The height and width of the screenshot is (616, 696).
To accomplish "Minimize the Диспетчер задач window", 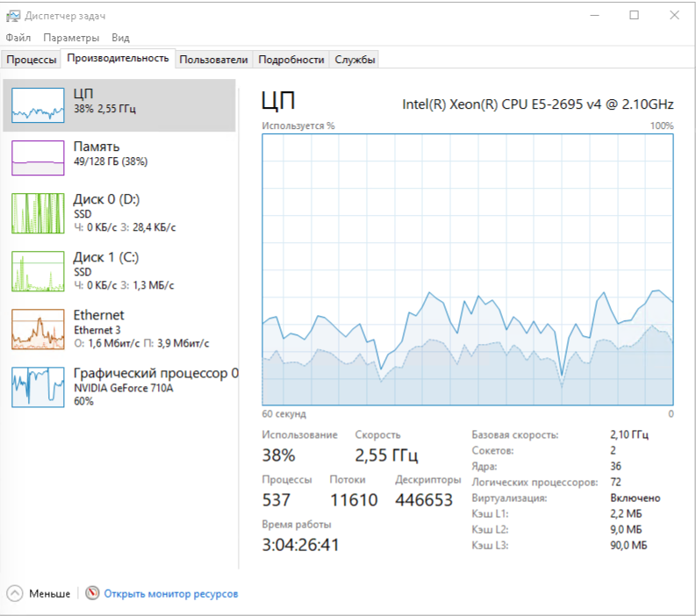I will (594, 16).
